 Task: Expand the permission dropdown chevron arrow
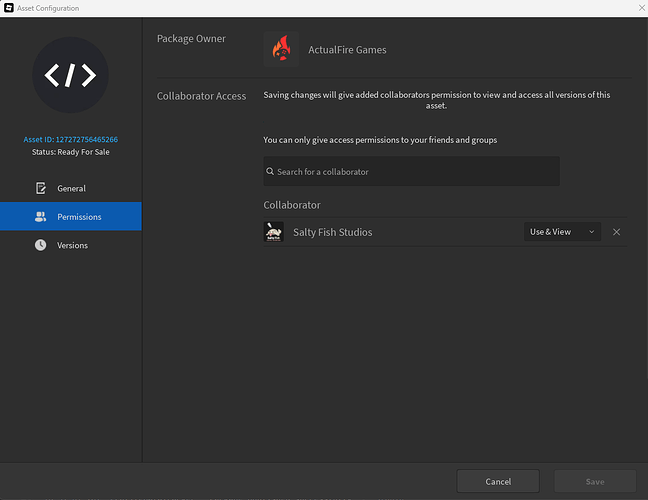tap(591, 232)
